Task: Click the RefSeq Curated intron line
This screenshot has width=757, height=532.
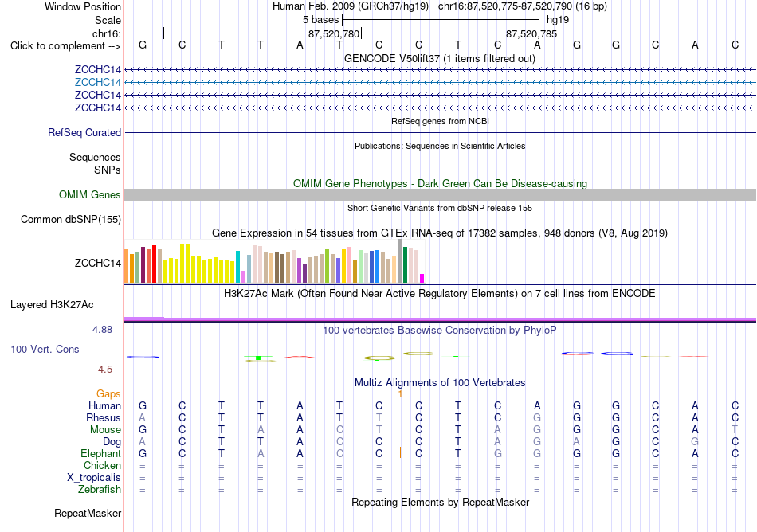Action: pos(440,132)
